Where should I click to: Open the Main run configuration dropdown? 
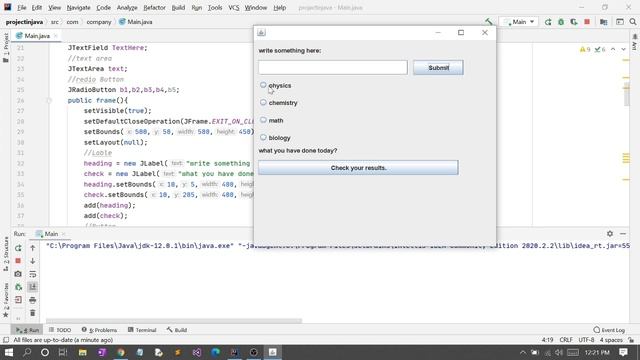point(519,22)
